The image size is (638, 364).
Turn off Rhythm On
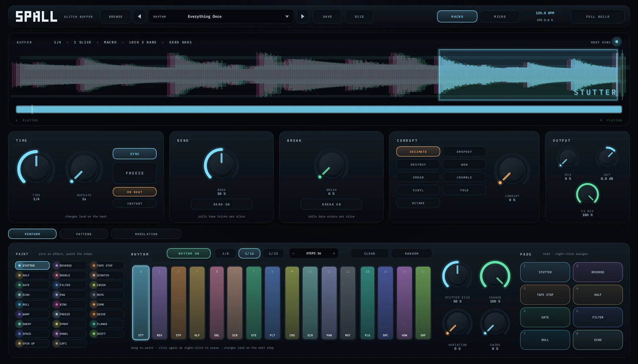189,253
